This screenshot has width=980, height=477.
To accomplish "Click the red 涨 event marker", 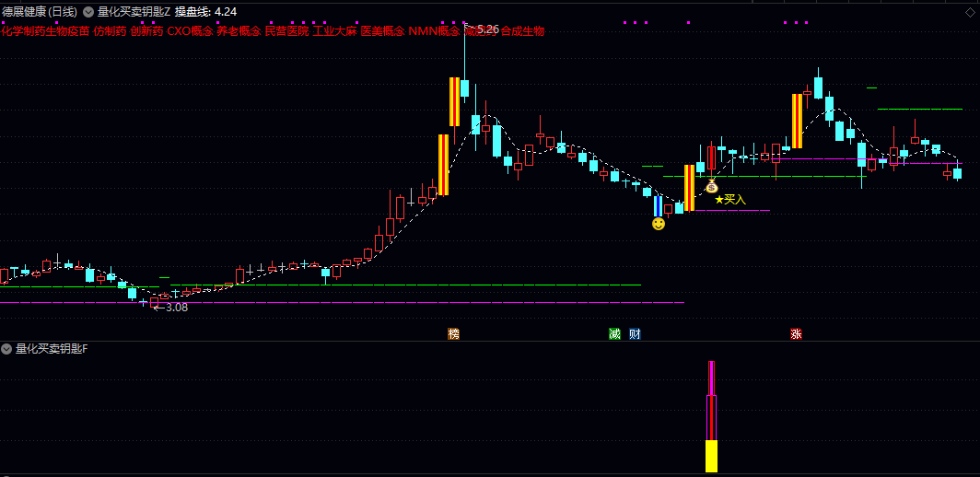I will tap(796, 334).
